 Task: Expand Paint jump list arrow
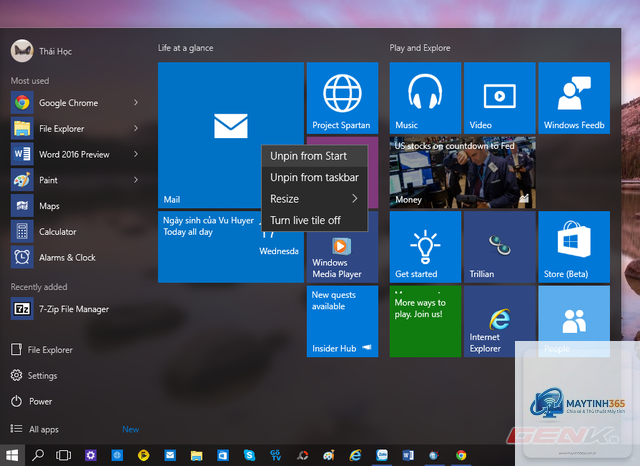pyautogui.click(x=136, y=180)
